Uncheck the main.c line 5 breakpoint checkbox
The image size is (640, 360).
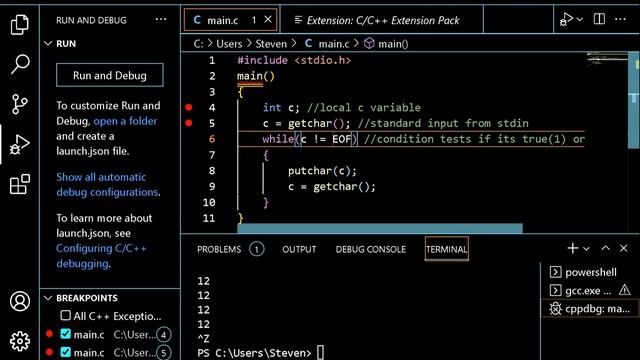click(x=65, y=352)
